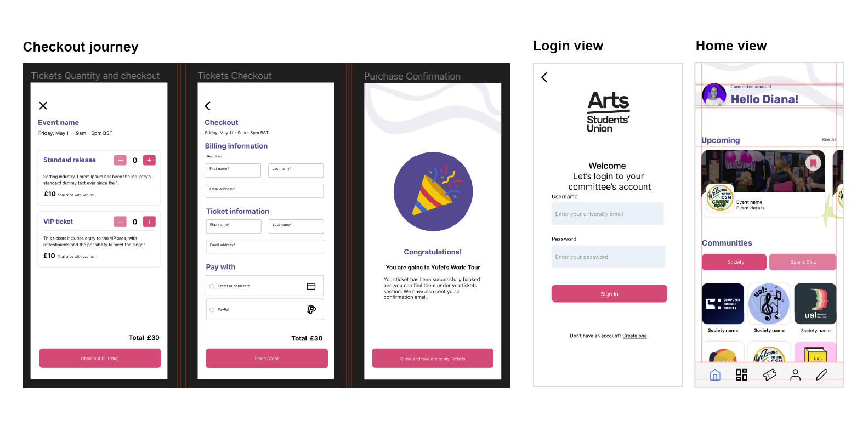Open the grid dashboard icon in bottom nav
The image size is (868, 437).
click(x=741, y=375)
